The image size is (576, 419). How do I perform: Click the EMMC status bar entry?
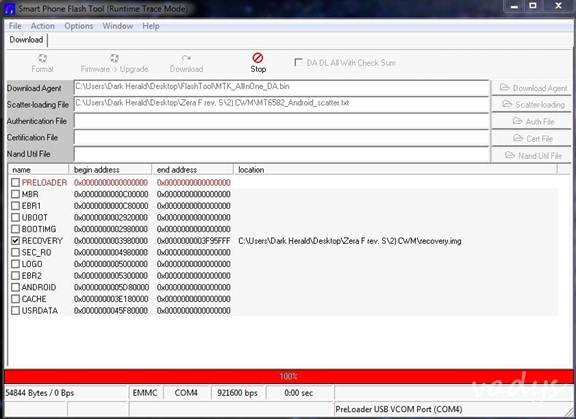[145, 393]
